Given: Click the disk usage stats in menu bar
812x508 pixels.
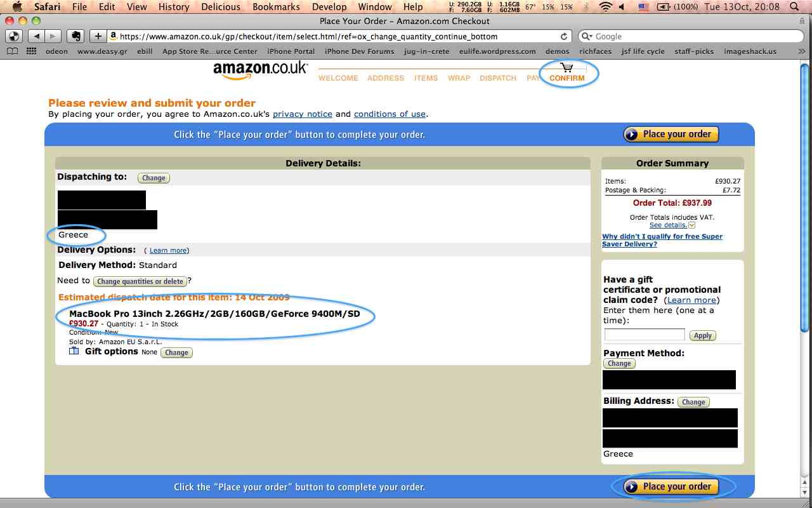Looking at the screenshot, I should coord(466,7).
